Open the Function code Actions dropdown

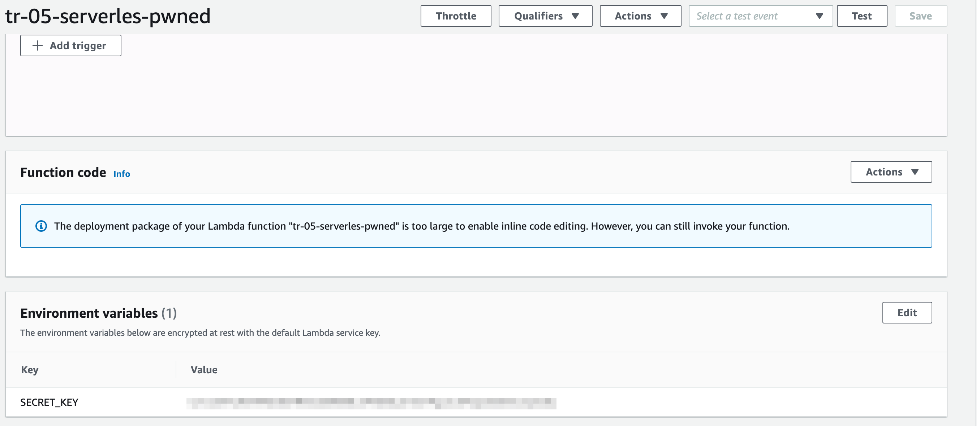pos(891,172)
